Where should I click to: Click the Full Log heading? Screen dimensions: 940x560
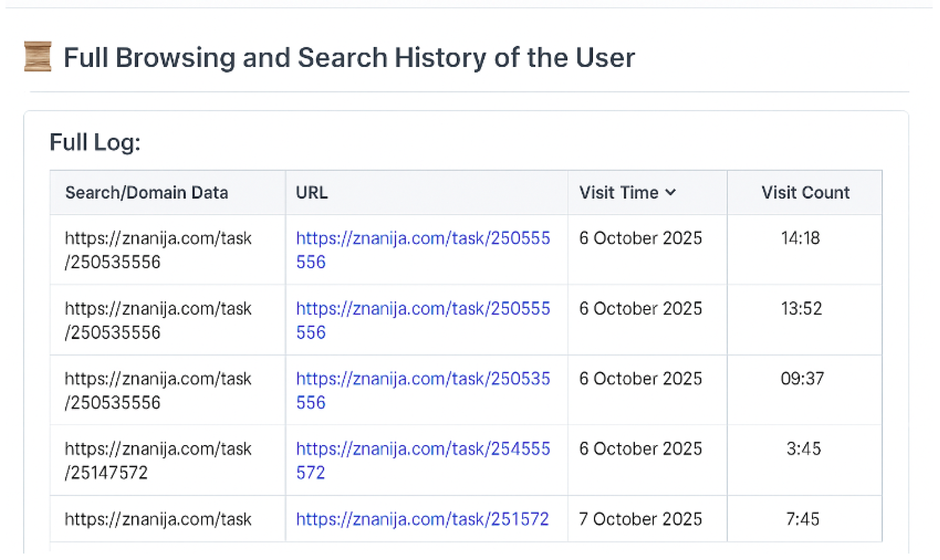(96, 143)
